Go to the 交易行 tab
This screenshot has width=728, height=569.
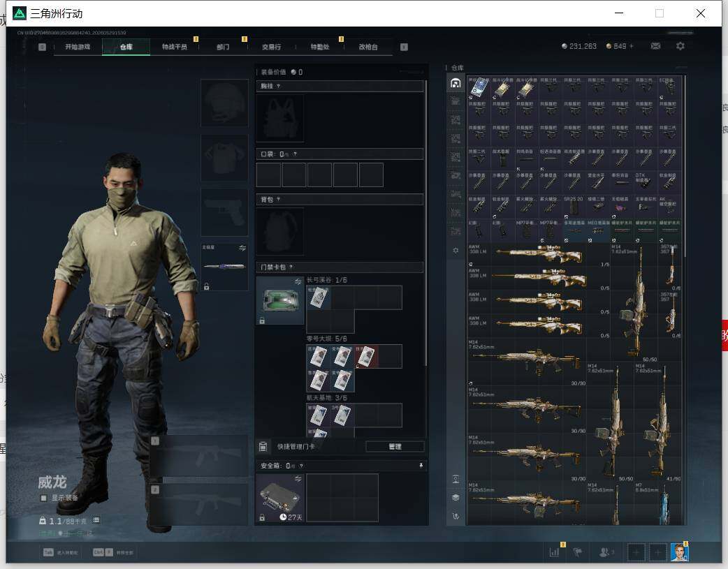271,47
